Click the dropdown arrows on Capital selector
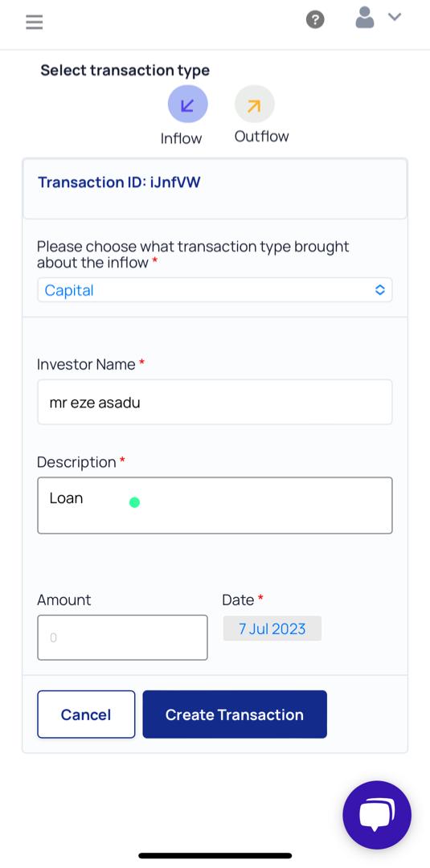Screen dimensions: 430x868 (379, 290)
